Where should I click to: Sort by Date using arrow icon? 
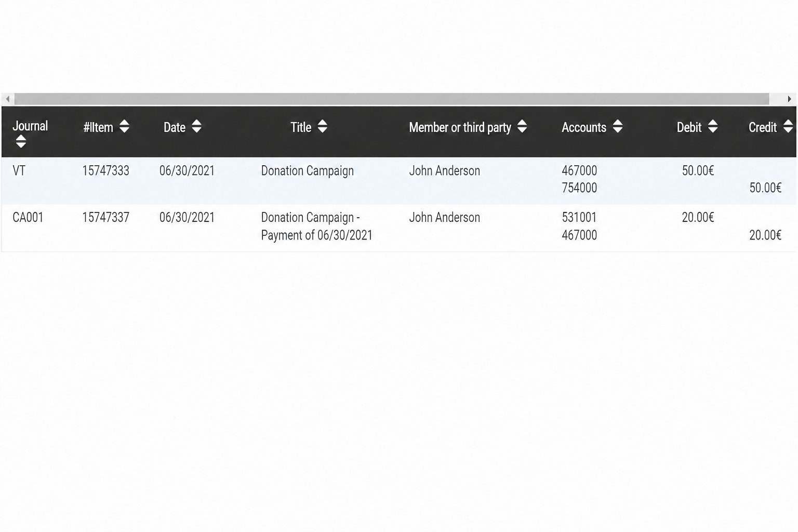196,126
